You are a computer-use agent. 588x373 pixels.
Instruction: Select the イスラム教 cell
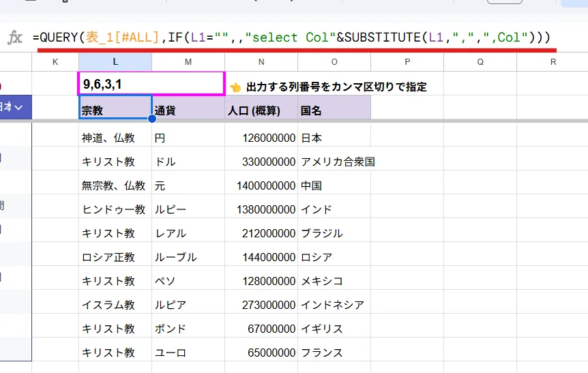click(x=115, y=301)
